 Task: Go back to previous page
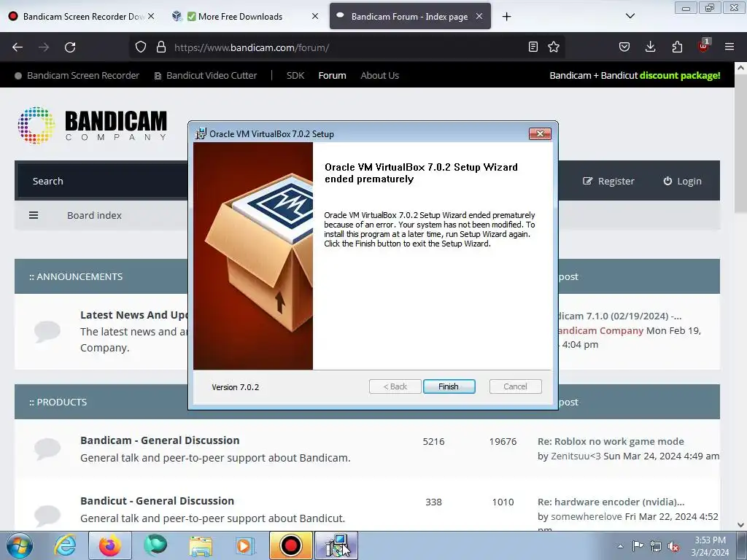pyautogui.click(x=18, y=47)
